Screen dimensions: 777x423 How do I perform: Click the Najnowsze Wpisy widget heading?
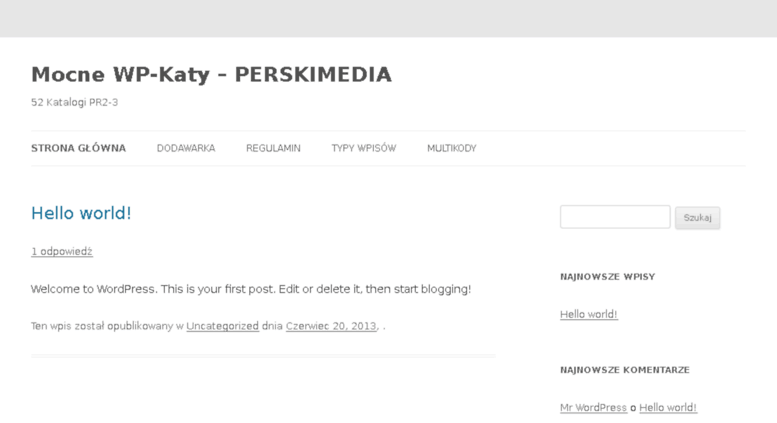point(608,277)
